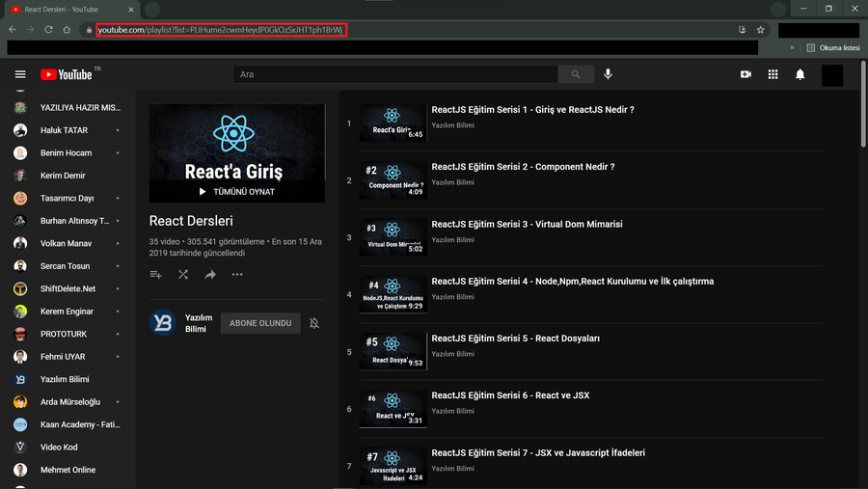This screenshot has height=489, width=868.
Task: Share the playlist with the arrow icon
Action: (210, 275)
